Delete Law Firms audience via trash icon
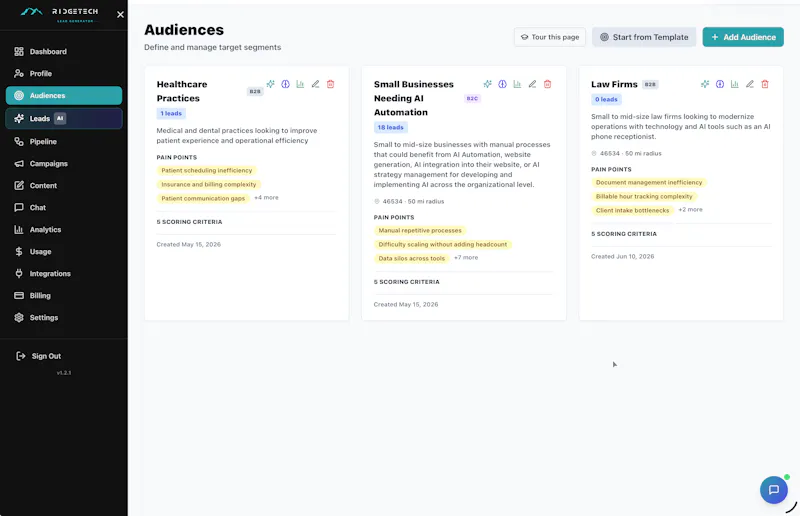This screenshot has width=800, height=516. point(765,84)
